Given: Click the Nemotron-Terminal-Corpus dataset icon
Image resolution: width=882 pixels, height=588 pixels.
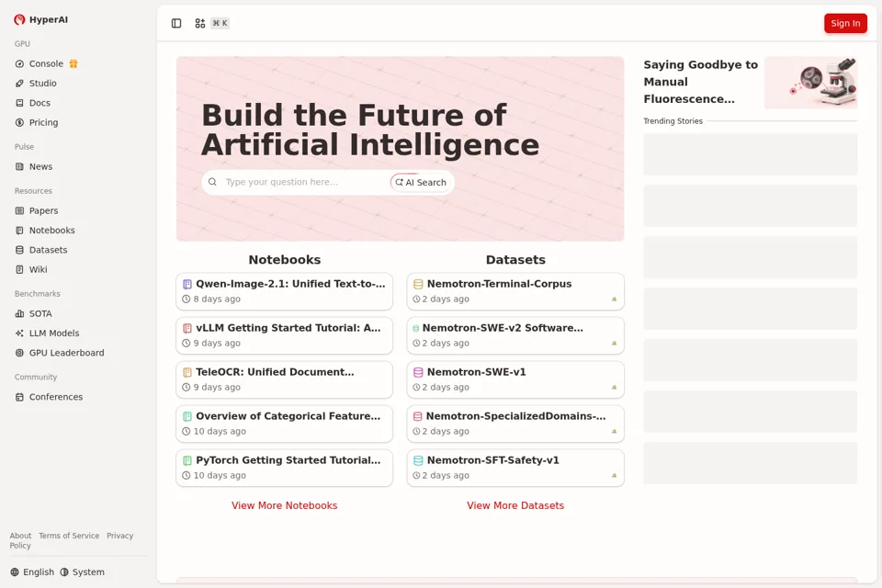Looking at the screenshot, I should (418, 284).
